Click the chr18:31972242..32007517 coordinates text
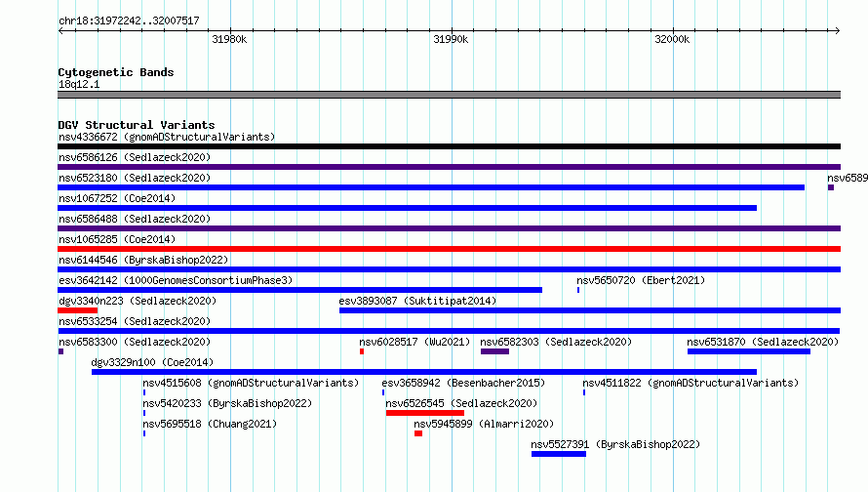The width and height of the screenshot is (868, 492). coord(129,20)
